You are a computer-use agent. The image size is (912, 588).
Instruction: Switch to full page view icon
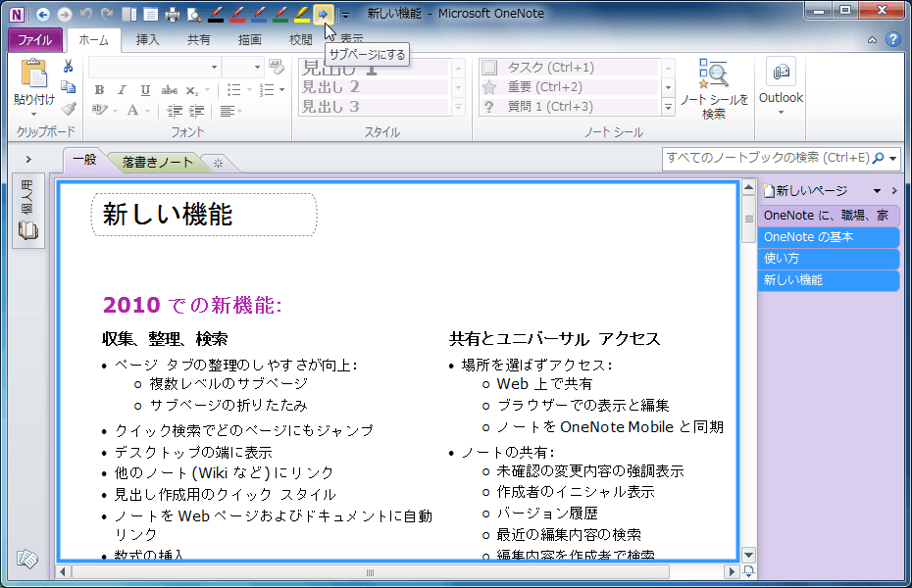(x=151, y=15)
